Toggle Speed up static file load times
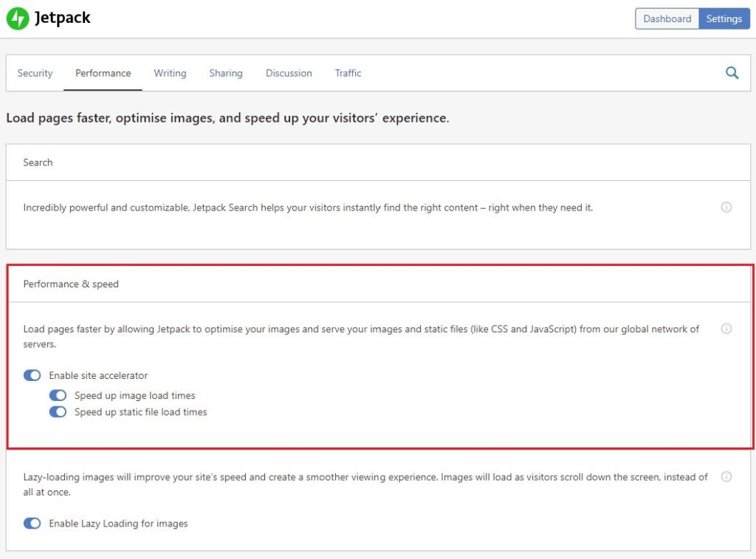This screenshot has width=756, height=559. point(58,412)
